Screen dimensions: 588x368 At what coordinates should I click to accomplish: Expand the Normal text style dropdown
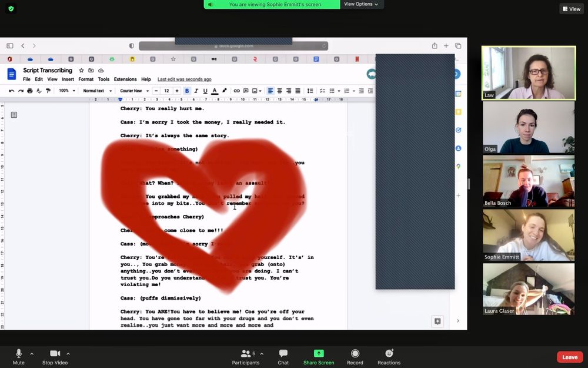tap(96, 91)
